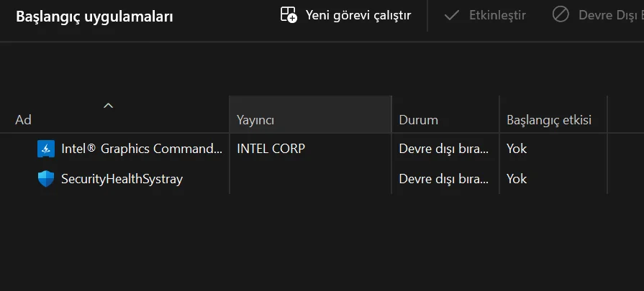Sort by the Başlangıç etkisi column header
The image size is (644, 291).
click(x=549, y=120)
